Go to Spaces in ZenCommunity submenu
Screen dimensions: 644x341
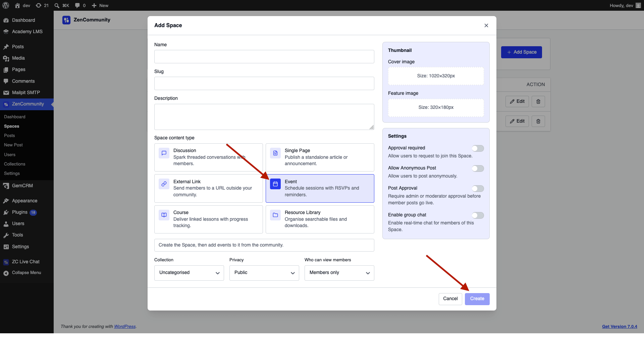pos(12,126)
